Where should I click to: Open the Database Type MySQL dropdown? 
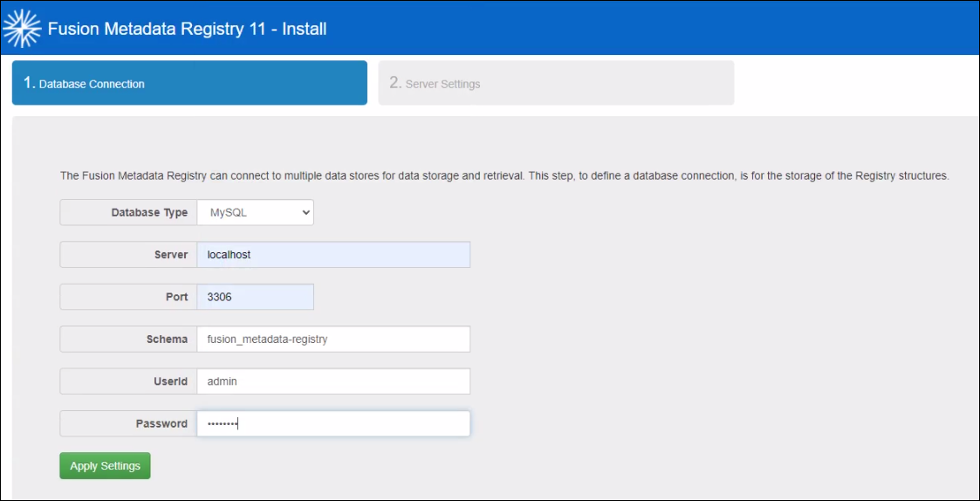coord(255,212)
